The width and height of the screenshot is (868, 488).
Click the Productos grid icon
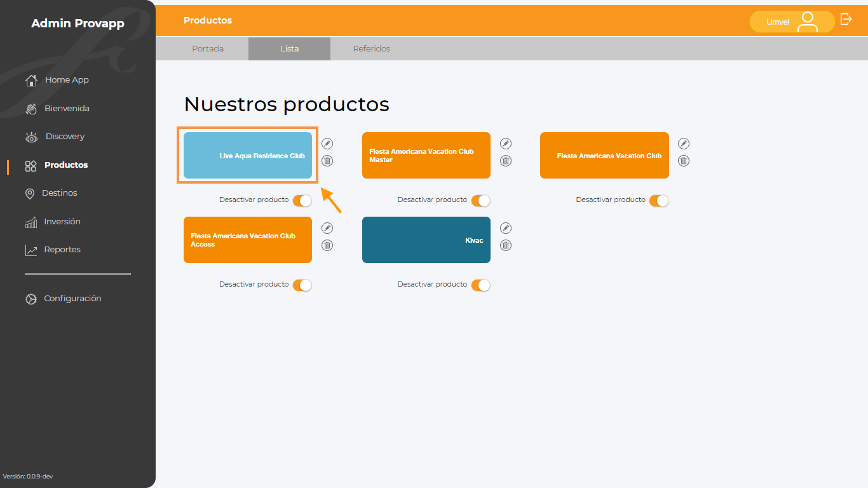(x=31, y=166)
